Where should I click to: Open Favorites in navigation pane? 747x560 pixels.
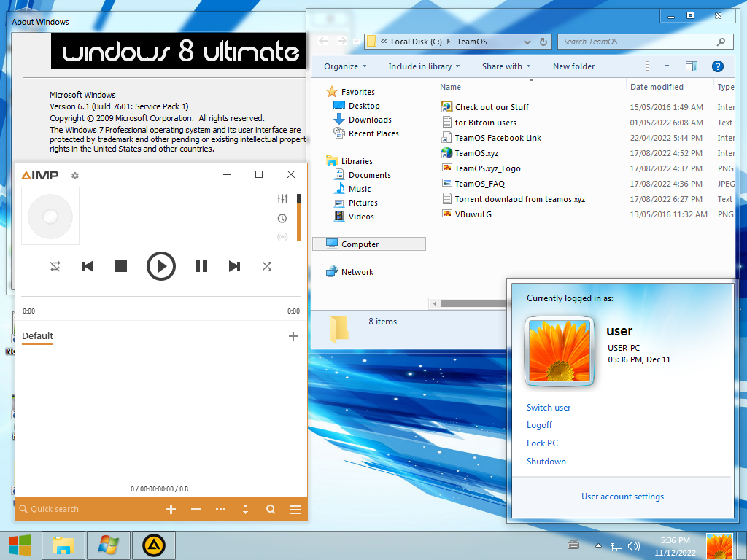(357, 92)
